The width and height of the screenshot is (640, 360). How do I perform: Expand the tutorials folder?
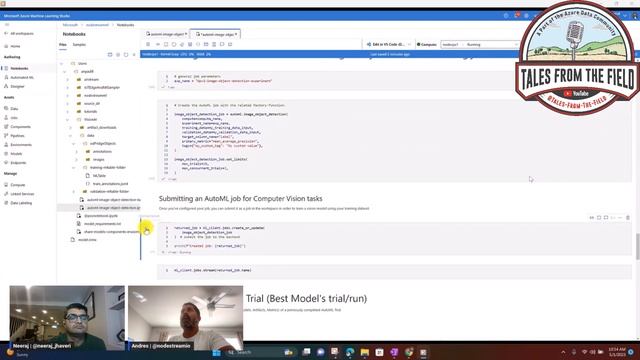68,111
